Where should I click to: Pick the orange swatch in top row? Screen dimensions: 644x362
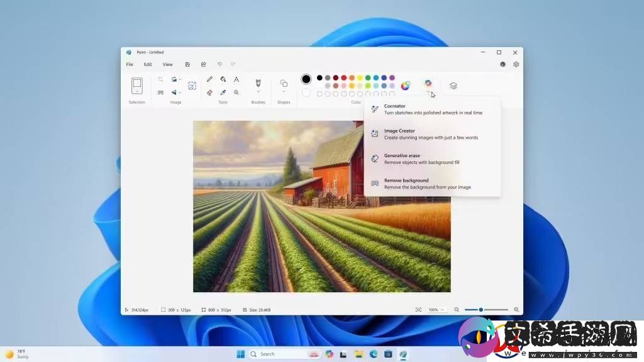point(352,77)
